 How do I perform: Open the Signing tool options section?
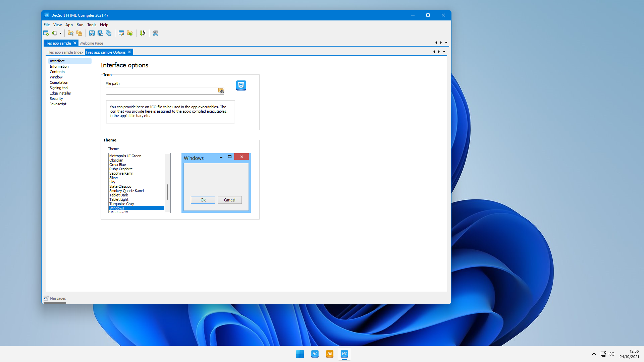(x=59, y=87)
